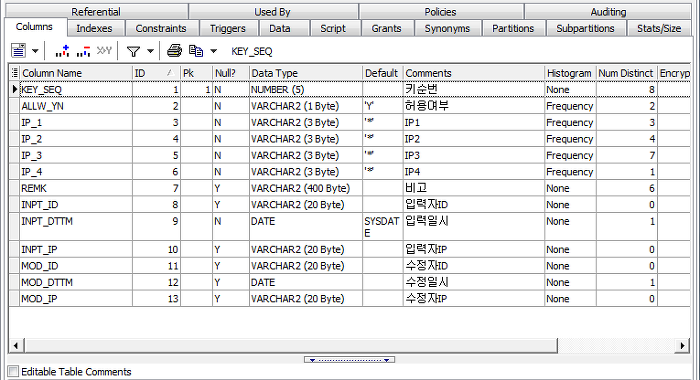Click the Pk column header
Image resolution: width=700 pixels, height=380 pixels.
click(x=196, y=73)
